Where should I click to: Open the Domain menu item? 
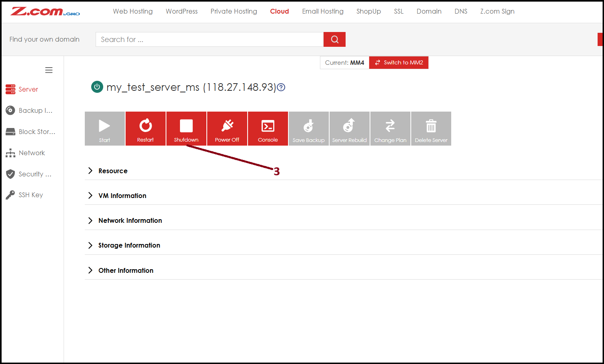[429, 11]
